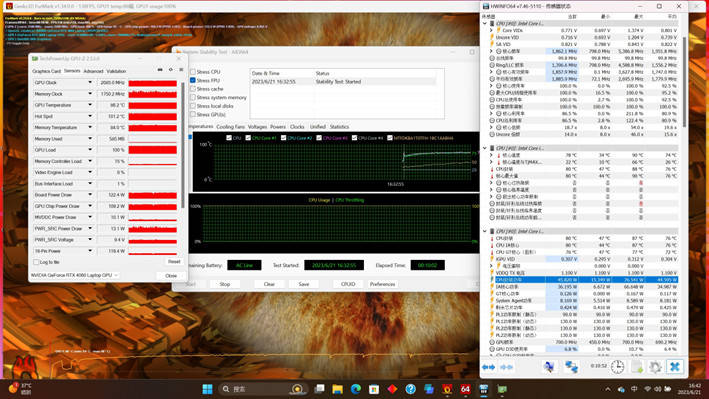Click HWiNFO log-to-file document icon

pyautogui.click(x=637, y=366)
